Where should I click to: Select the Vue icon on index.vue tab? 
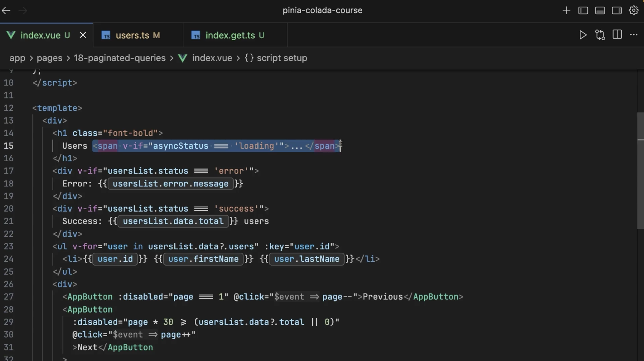click(x=11, y=35)
